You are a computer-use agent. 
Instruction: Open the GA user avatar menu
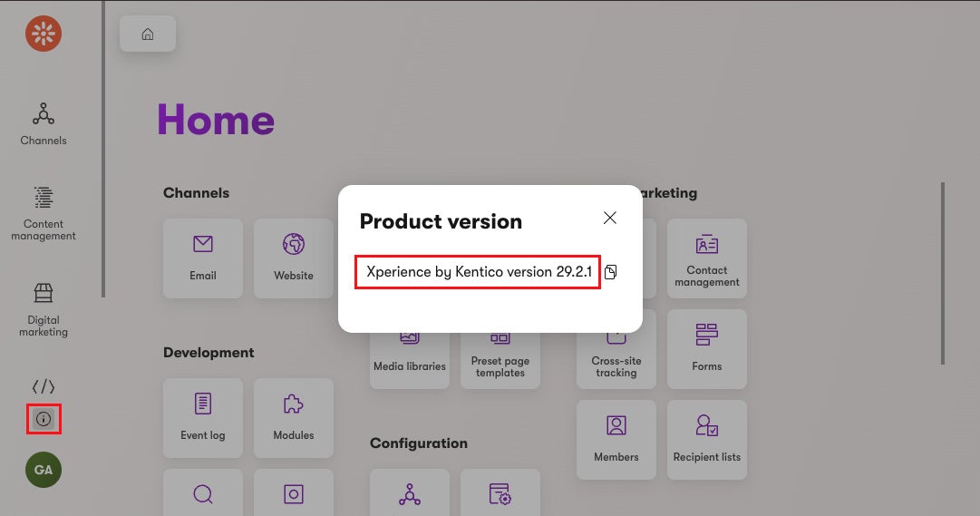pyautogui.click(x=44, y=470)
